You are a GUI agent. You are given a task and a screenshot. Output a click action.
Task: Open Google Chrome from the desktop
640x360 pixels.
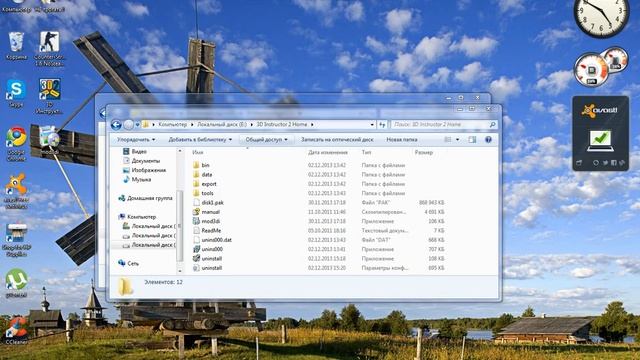pyautogui.click(x=16, y=143)
